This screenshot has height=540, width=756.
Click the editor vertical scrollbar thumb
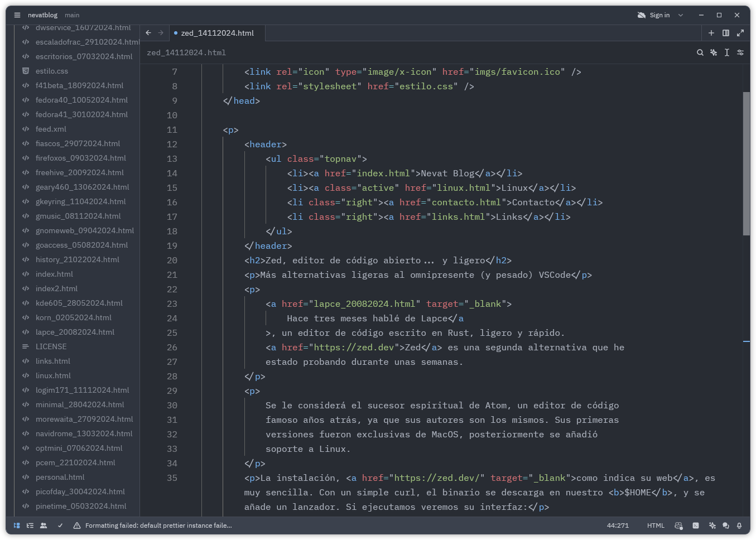[747, 163]
